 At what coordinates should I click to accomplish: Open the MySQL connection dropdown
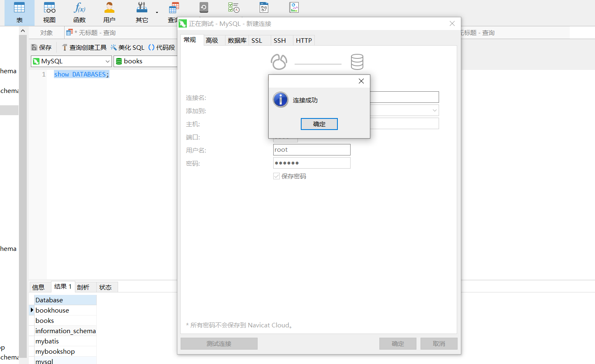pyautogui.click(x=72, y=61)
